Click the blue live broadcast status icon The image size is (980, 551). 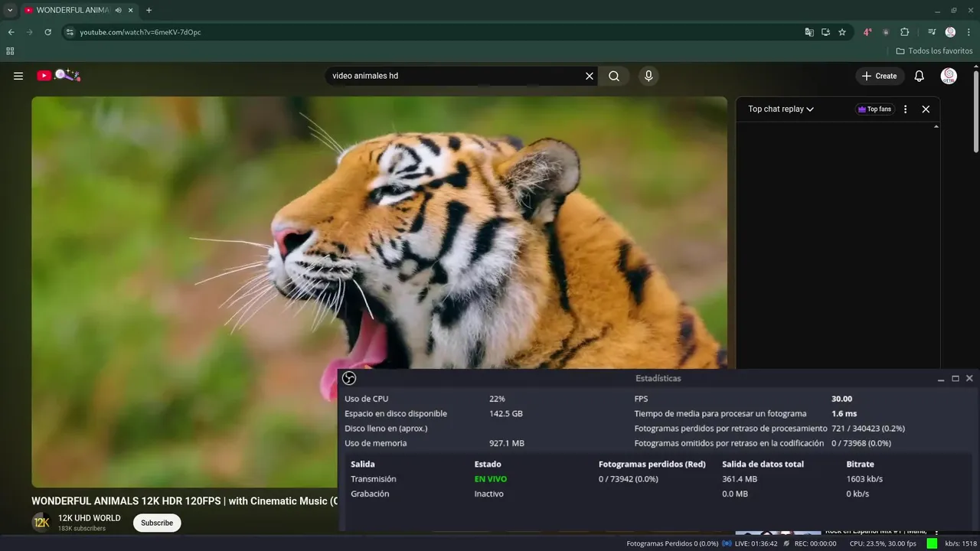[x=727, y=543]
